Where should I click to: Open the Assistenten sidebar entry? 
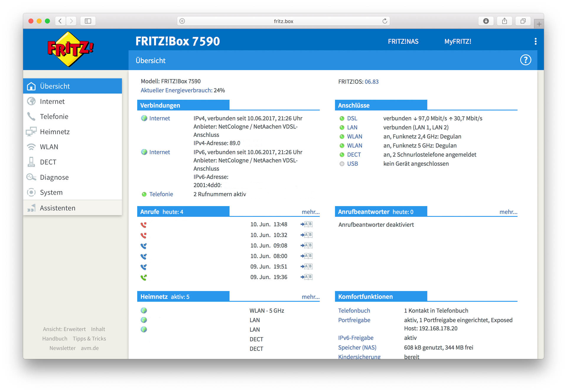pos(72,208)
